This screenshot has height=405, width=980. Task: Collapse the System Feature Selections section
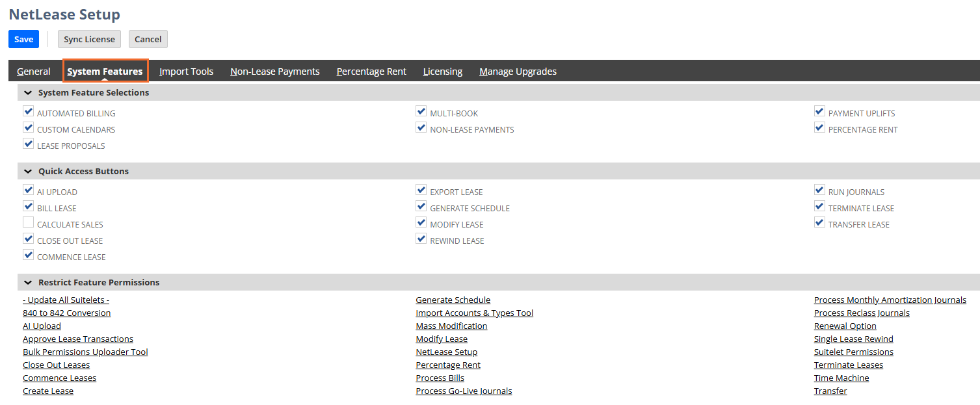coord(28,93)
